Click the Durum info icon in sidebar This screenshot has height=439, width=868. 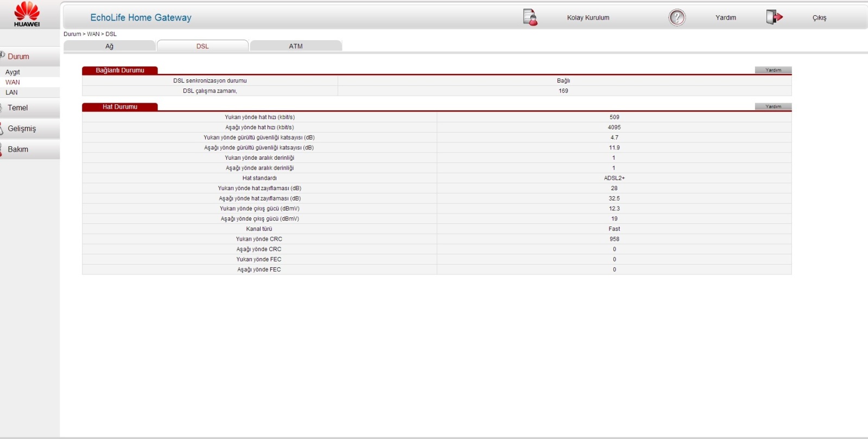(2, 55)
